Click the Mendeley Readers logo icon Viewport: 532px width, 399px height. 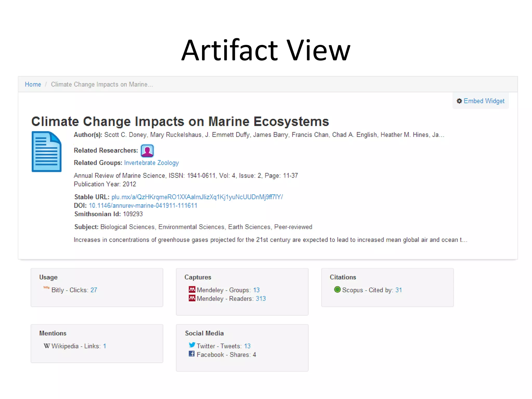192,298
